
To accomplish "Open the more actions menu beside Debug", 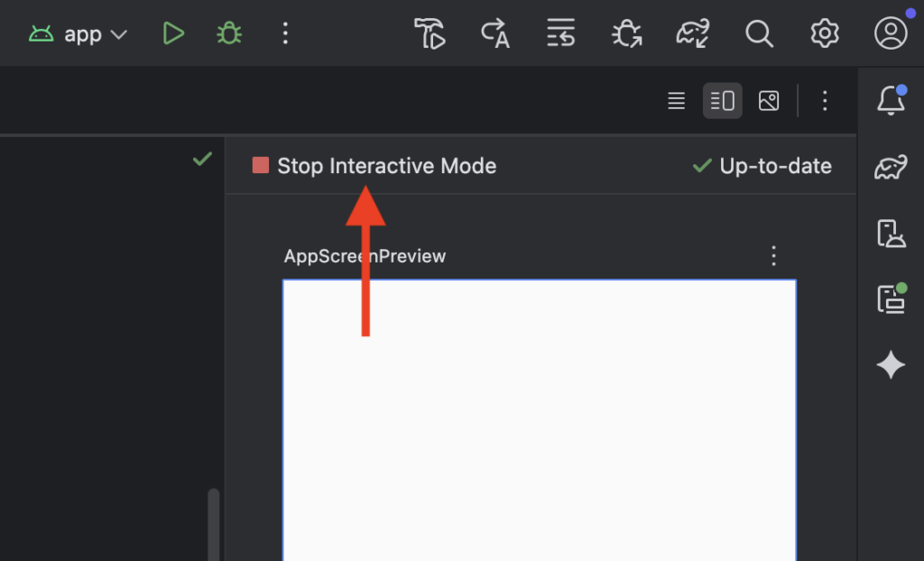I will click(285, 34).
